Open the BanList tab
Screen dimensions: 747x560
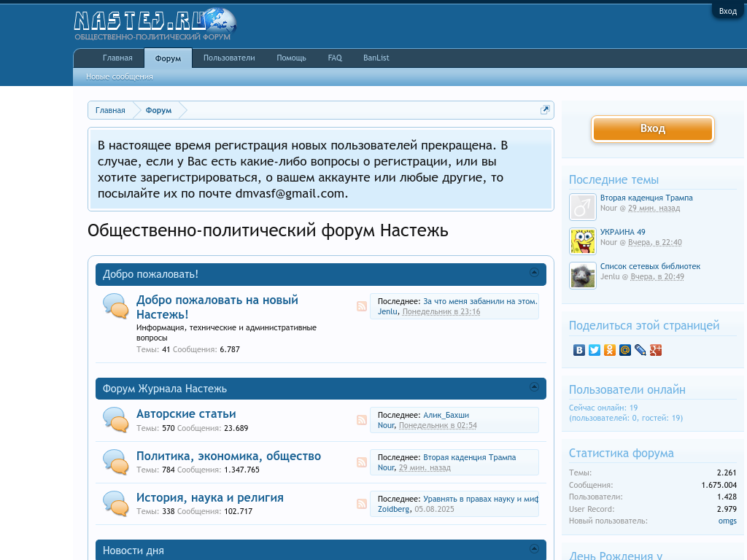pos(376,58)
